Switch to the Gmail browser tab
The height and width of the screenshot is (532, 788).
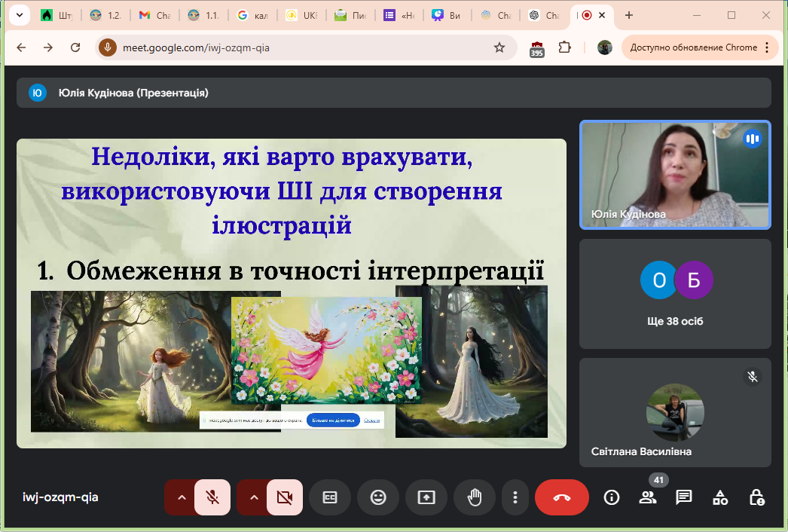153,15
